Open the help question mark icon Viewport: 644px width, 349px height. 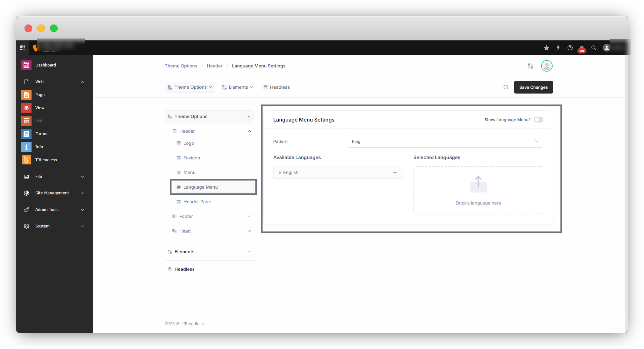[x=570, y=48]
